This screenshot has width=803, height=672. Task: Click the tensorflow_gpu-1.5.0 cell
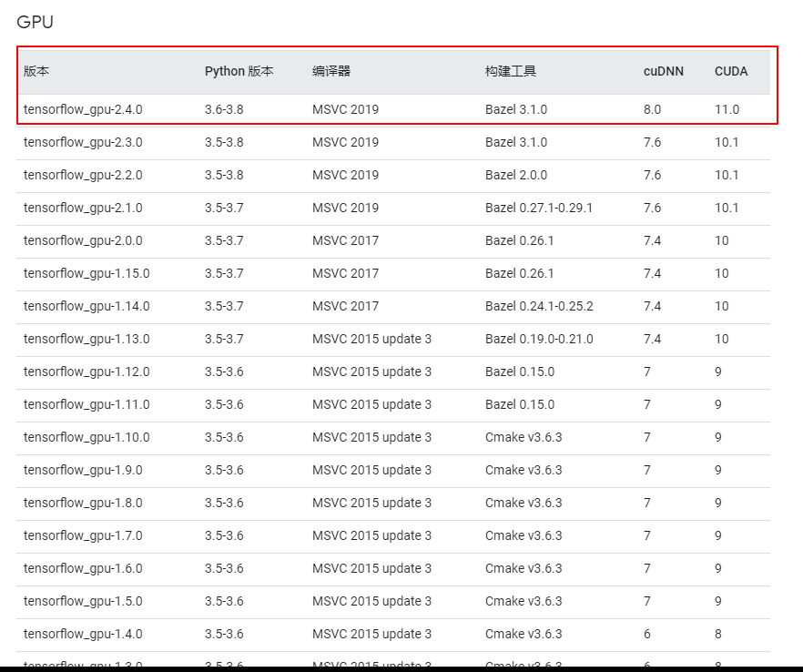click(x=83, y=601)
